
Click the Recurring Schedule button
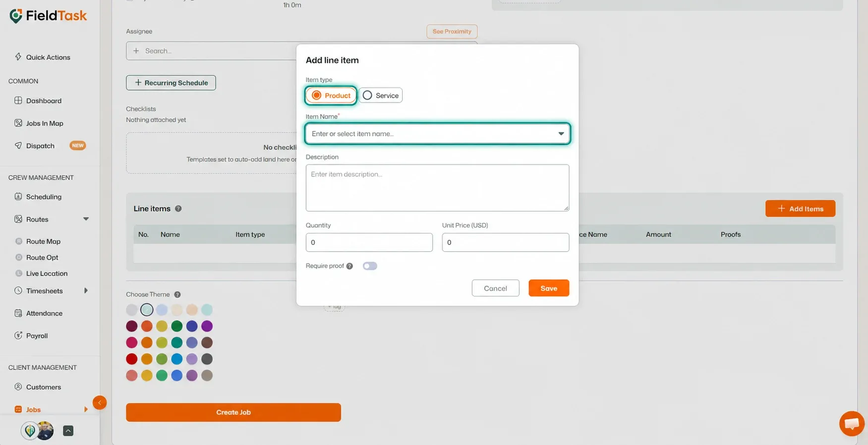(171, 83)
